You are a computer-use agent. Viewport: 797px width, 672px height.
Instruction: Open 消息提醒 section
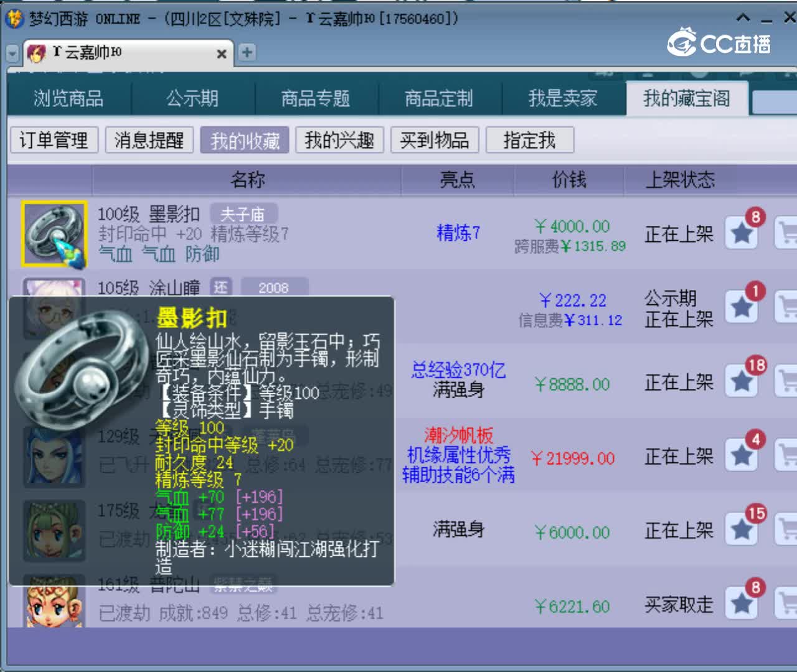coord(149,140)
